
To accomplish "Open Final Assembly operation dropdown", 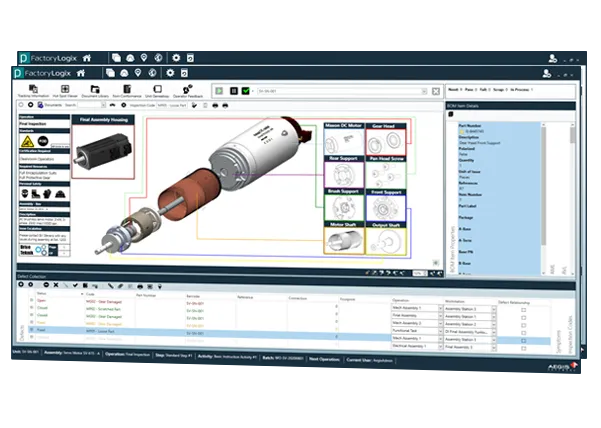I will pyautogui.click(x=440, y=316).
